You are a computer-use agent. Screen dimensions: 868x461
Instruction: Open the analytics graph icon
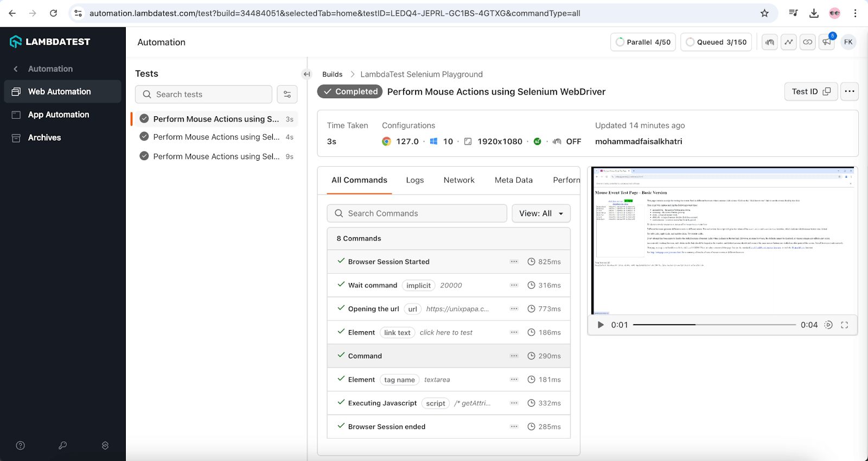(789, 42)
